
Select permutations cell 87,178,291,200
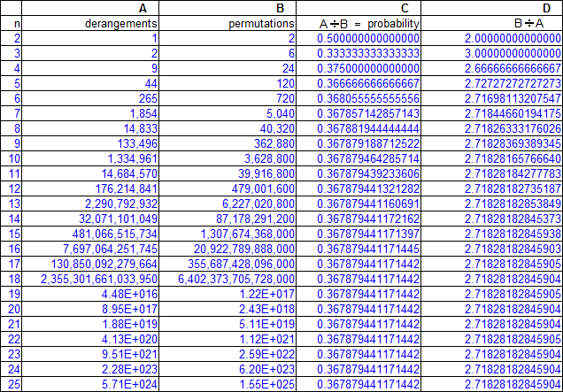[228, 219]
